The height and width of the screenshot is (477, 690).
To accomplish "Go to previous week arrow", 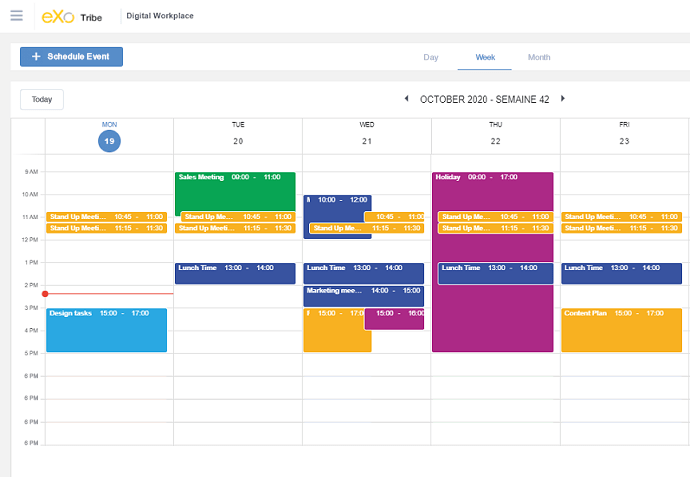I will 406,99.
